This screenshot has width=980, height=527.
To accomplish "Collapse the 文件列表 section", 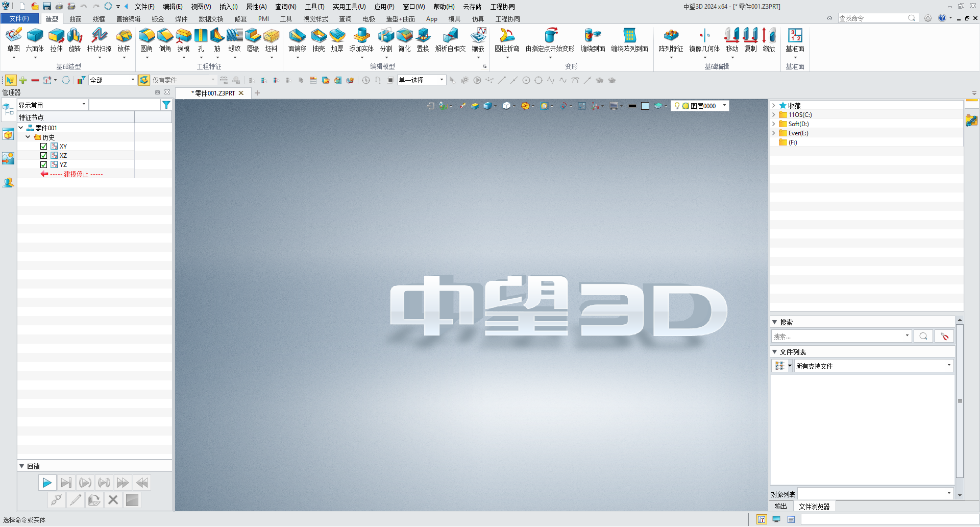I will (x=775, y=352).
